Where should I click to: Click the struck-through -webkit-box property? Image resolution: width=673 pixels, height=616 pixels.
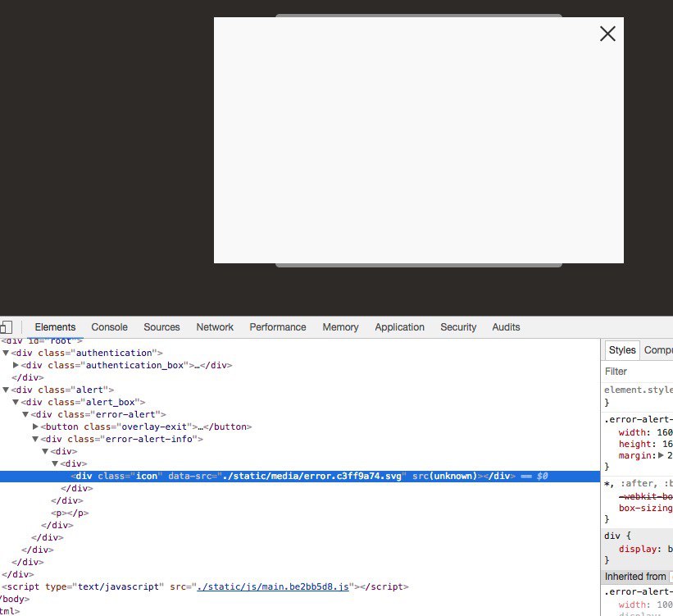646,496
